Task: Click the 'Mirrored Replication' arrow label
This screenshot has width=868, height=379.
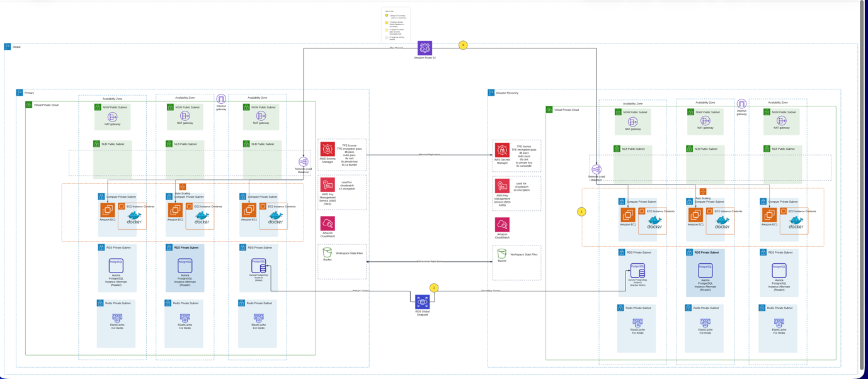Action: tap(430, 154)
